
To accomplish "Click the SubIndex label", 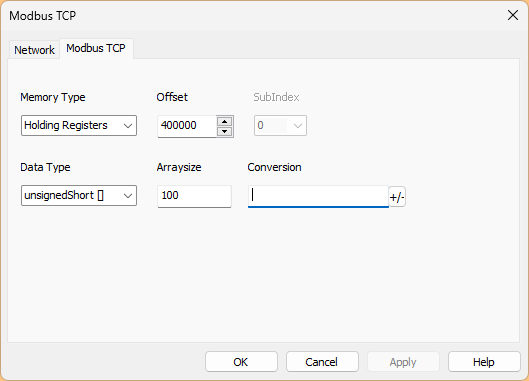I will tap(276, 97).
